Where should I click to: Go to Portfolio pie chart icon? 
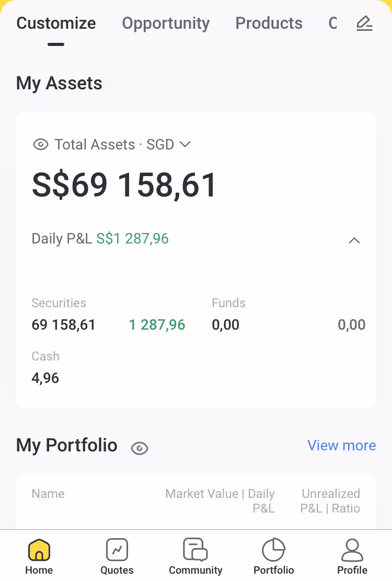point(273,550)
